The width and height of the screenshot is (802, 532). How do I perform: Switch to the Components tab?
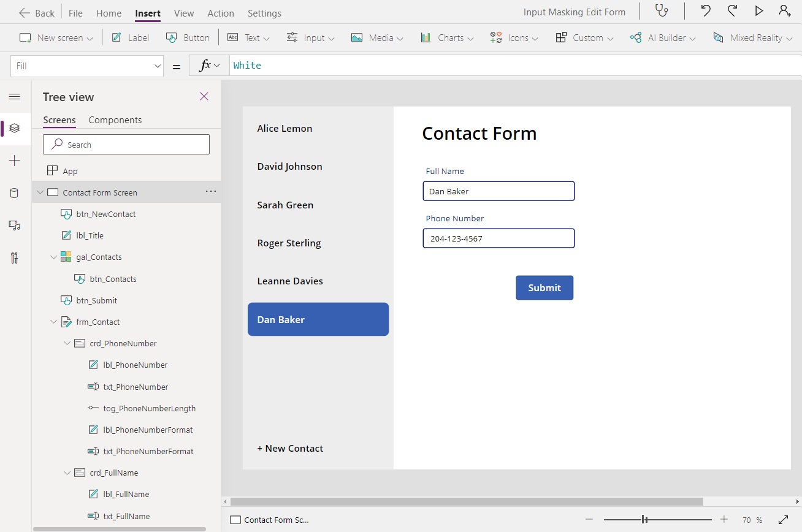click(115, 120)
